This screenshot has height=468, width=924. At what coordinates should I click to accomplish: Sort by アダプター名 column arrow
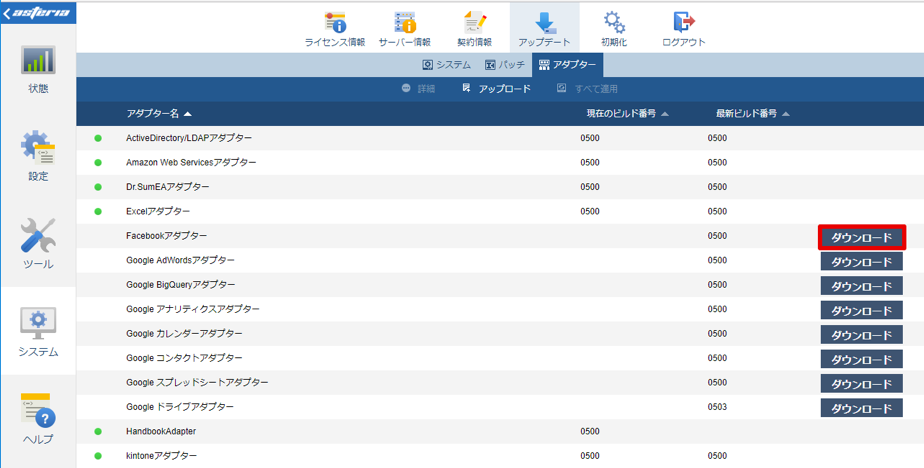pos(187,114)
